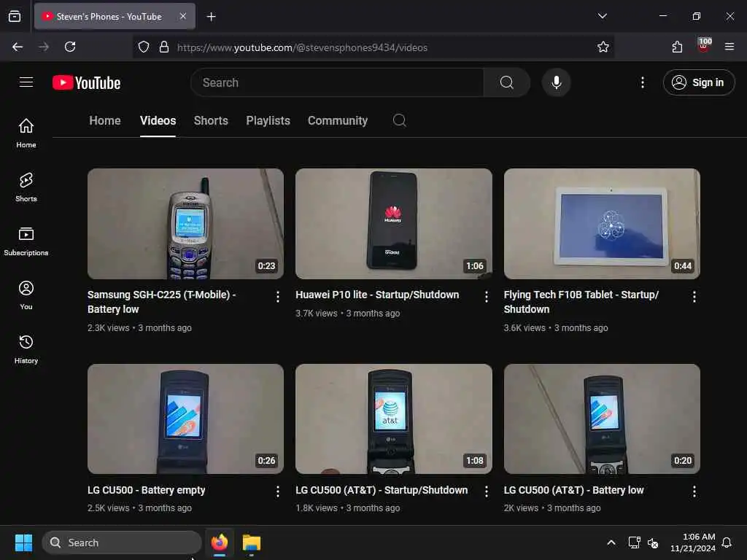Open action menu for LG CU500 Battery low
The height and width of the screenshot is (560, 747).
point(694,491)
